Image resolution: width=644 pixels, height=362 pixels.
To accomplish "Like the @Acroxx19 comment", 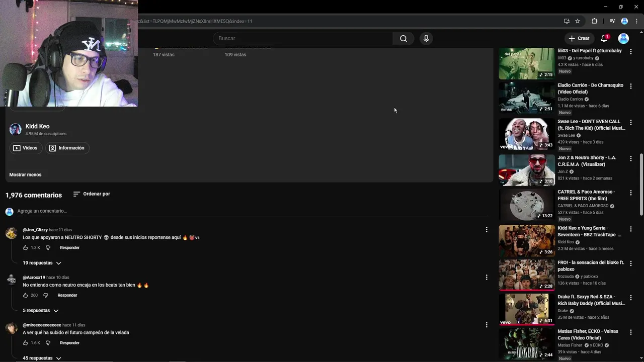I will click(x=25, y=296).
